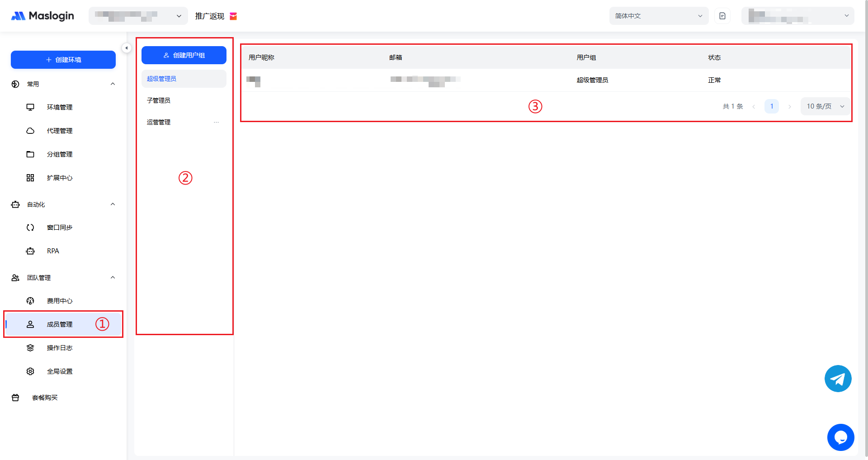Screen dimensions: 868x460
Task: Collapse the 常用 section
Action: tap(113, 84)
